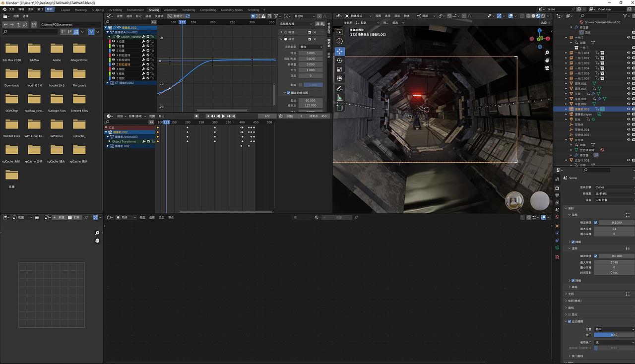Select the Annotate pencil tool
The image size is (635, 364).
pos(340,88)
